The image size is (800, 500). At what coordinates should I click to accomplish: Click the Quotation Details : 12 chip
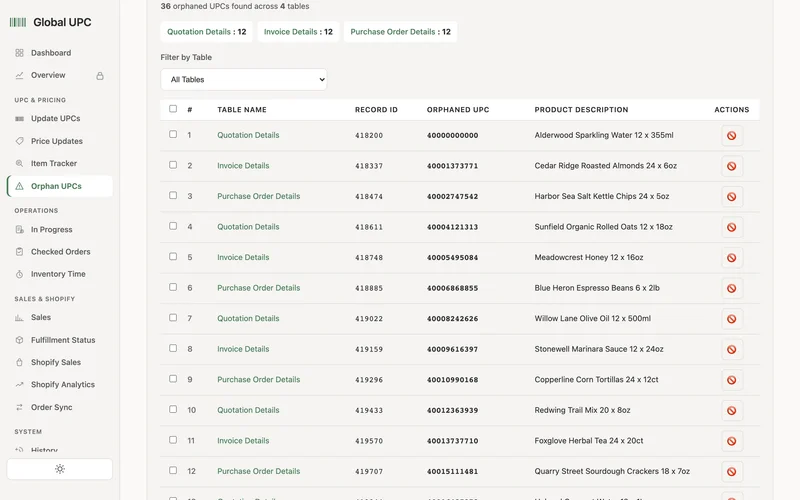click(207, 32)
